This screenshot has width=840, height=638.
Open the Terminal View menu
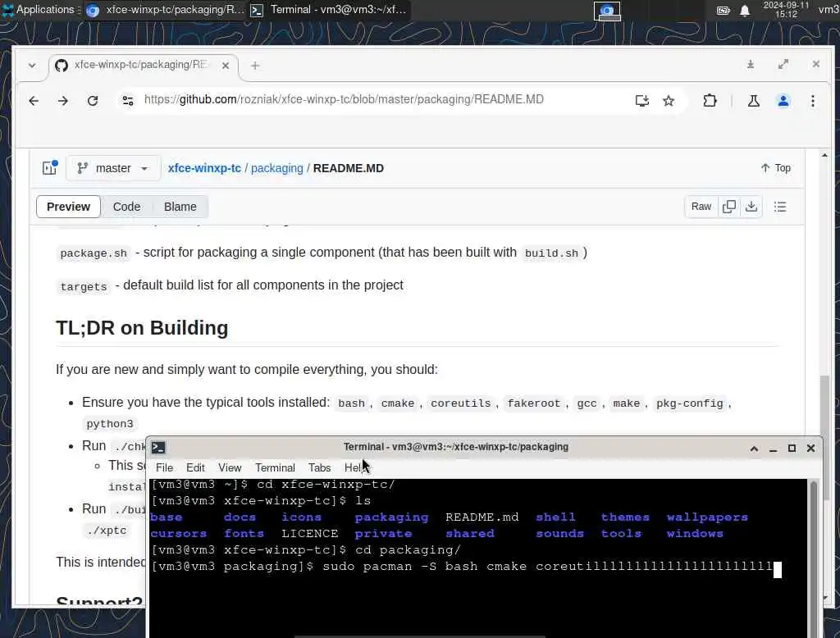click(230, 467)
